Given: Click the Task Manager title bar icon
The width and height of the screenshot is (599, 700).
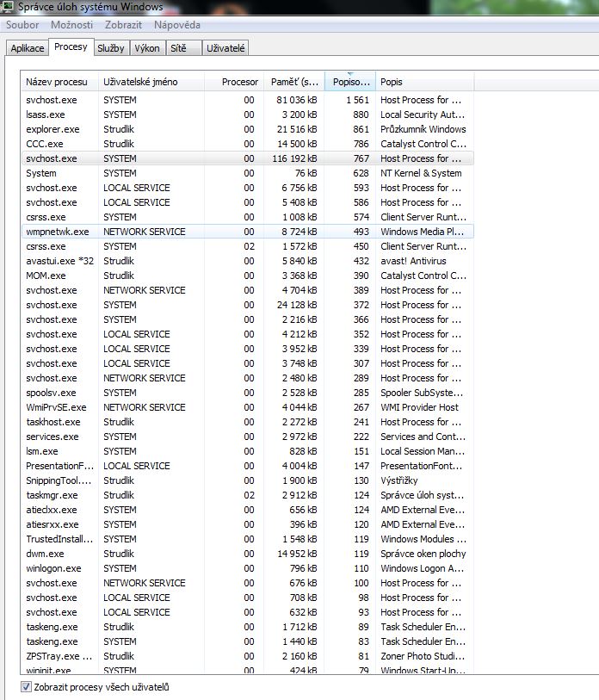Looking at the screenshot, I should [x=8, y=6].
